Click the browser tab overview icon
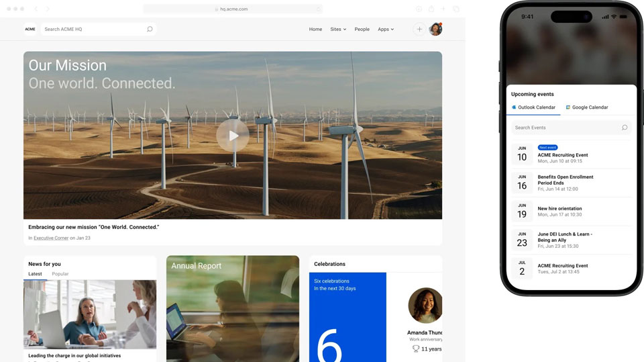The height and width of the screenshot is (362, 644). tap(456, 9)
